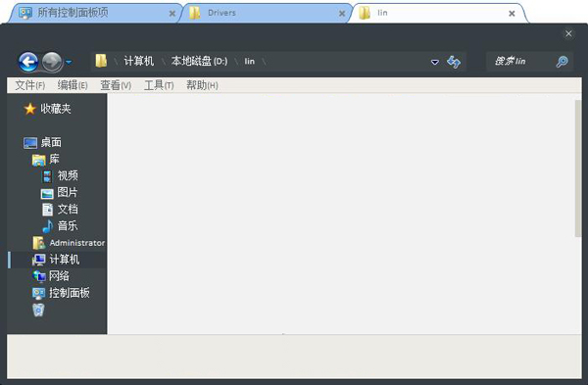Click the 库 library folder icon
The width and height of the screenshot is (588, 385).
point(38,160)
